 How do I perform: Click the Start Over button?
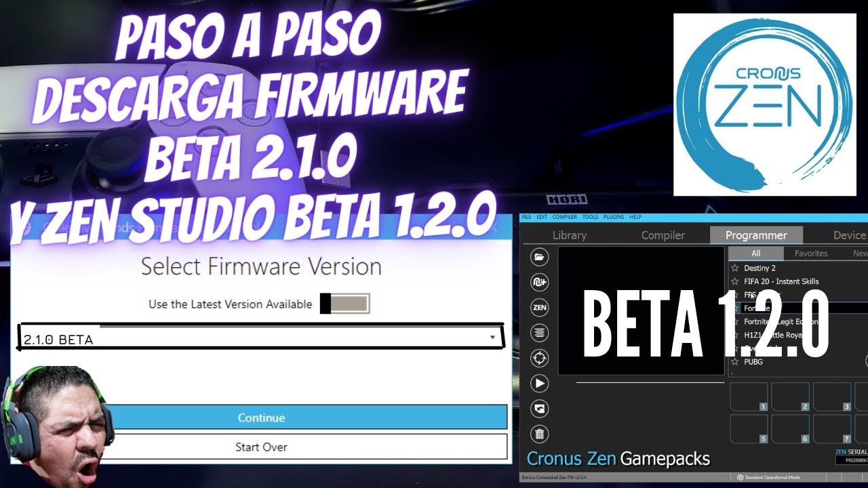(x=261, y=447)
